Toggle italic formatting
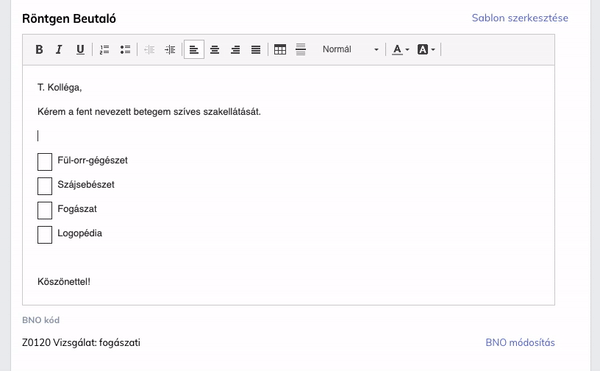 (59, 49)
